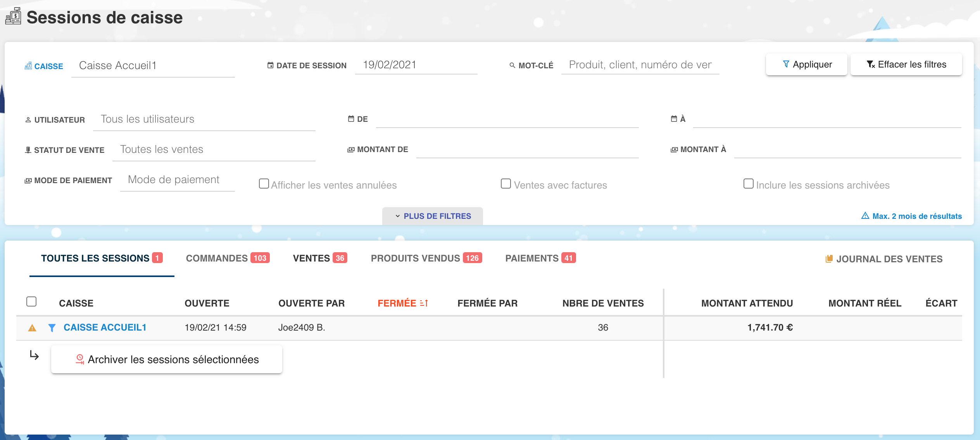The height and width of the screenshot is (440, 980).
Task: Click the Journal des ventes book icon
Action: (x=829, y=259)
